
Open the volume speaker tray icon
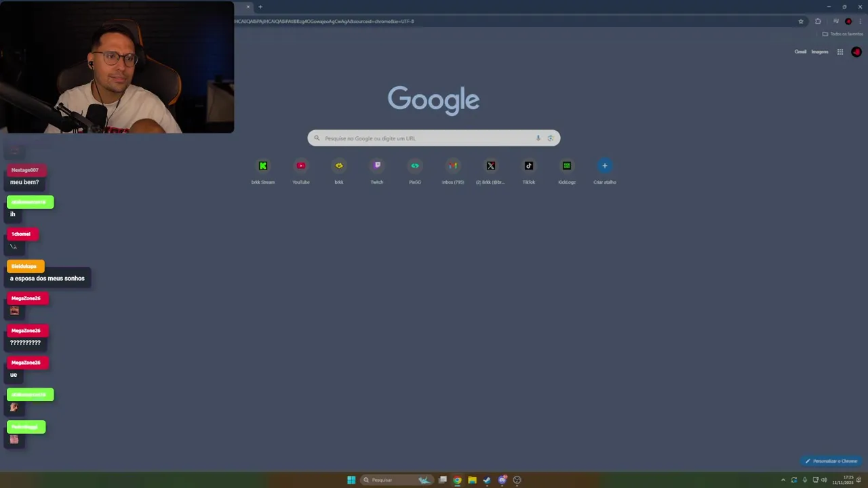pyautogui.click(x=824, y=480)
